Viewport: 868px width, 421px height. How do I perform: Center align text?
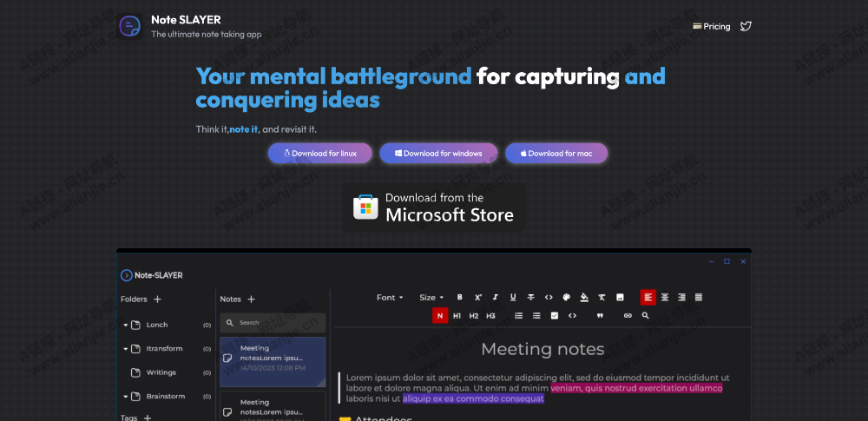tap(665, 298)
